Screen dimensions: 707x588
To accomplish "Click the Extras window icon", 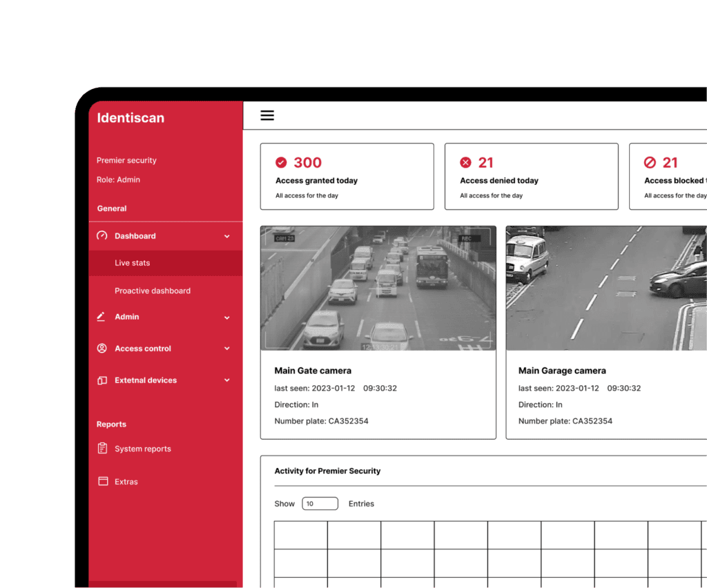I will coord(104,481).
